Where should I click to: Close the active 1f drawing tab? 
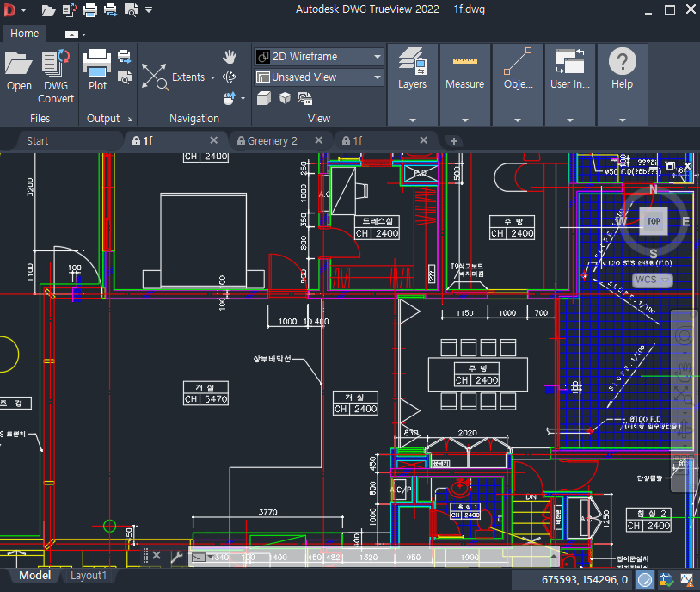[x=214, y=140]
